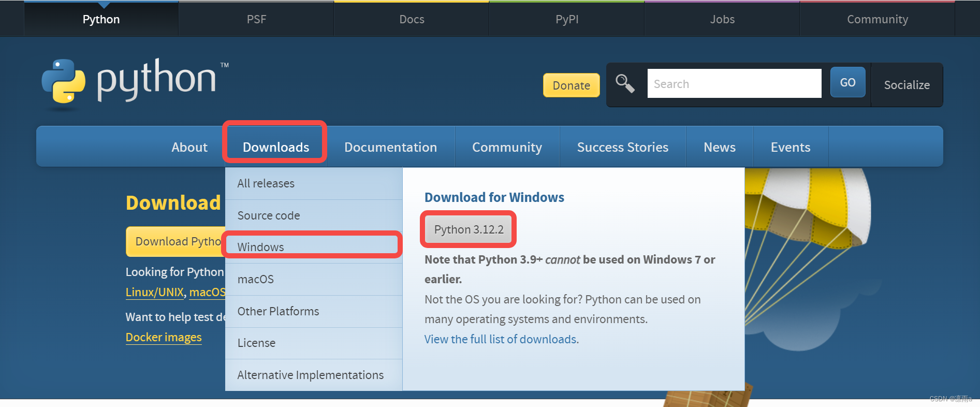Viewport: 980px width, 407px height.
Task: Open the PSF top-bar tab
Action: [256, 19]
